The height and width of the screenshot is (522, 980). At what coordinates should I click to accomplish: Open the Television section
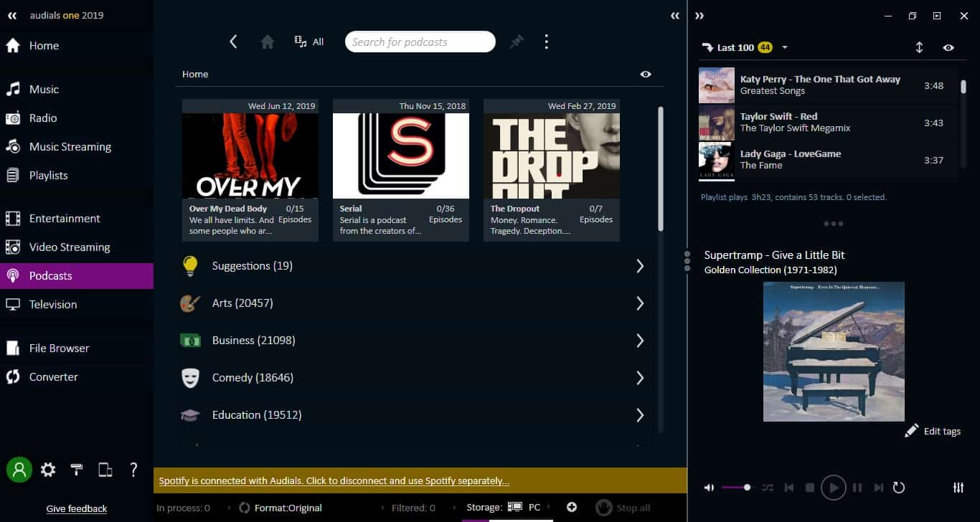point(77,305)
